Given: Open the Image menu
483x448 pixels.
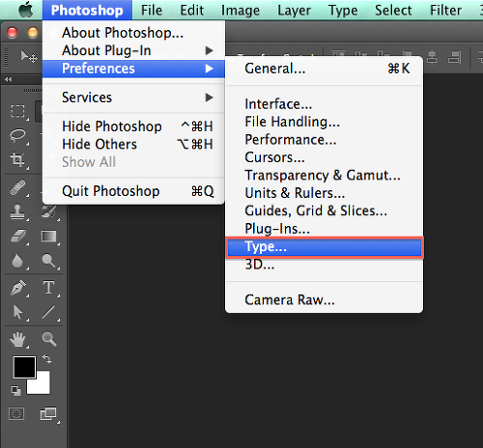Looking at the screenshot, I should (241, 11).
